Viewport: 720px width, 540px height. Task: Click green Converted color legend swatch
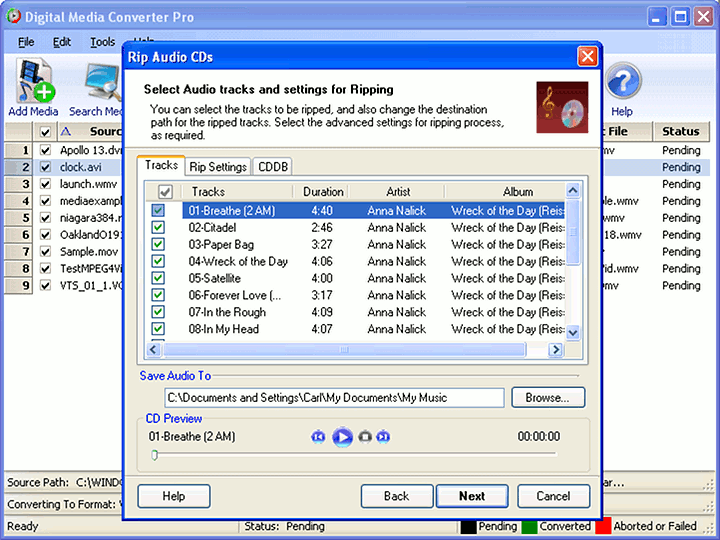pyautogui.click(x=529, y=526)
